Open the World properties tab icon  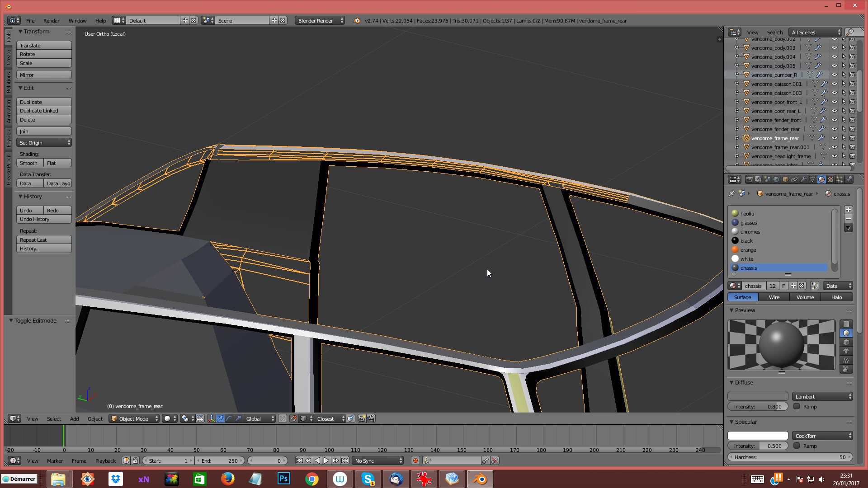[x=776, y=179]
